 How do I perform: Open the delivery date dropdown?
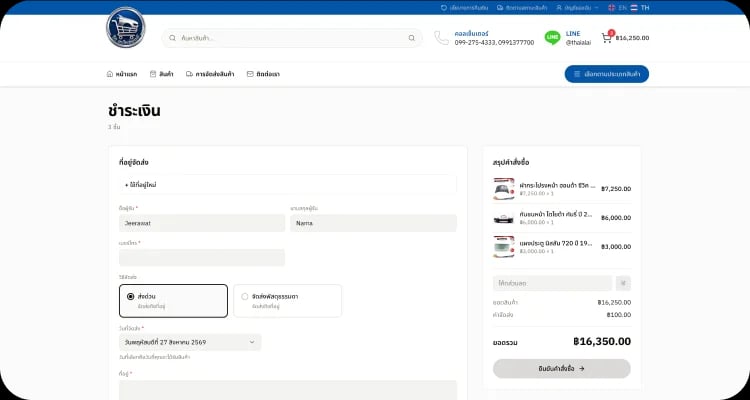[x=190, y=342]
